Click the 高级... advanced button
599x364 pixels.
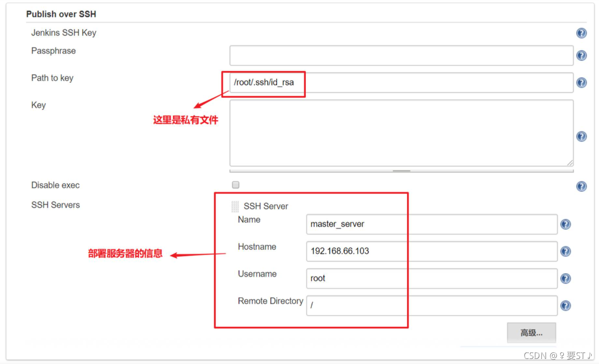[531, 333]
